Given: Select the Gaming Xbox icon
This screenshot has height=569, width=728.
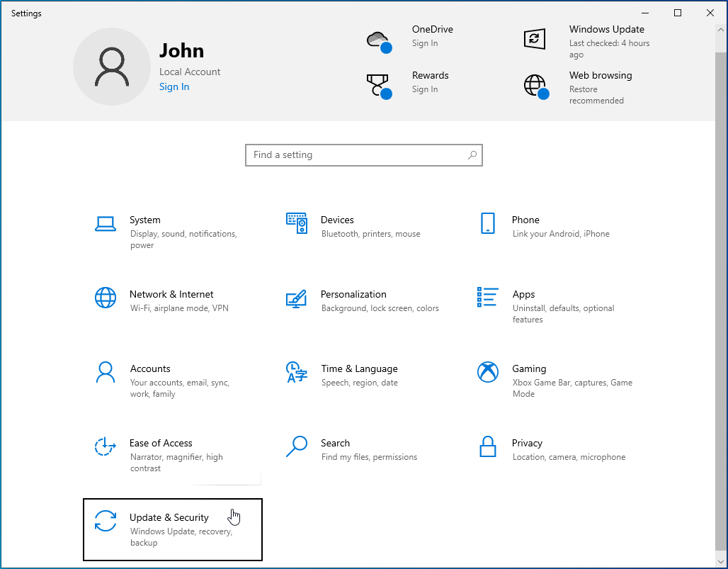Looking at the screenshot, I should pyautogui.click(x=488, y=372).
